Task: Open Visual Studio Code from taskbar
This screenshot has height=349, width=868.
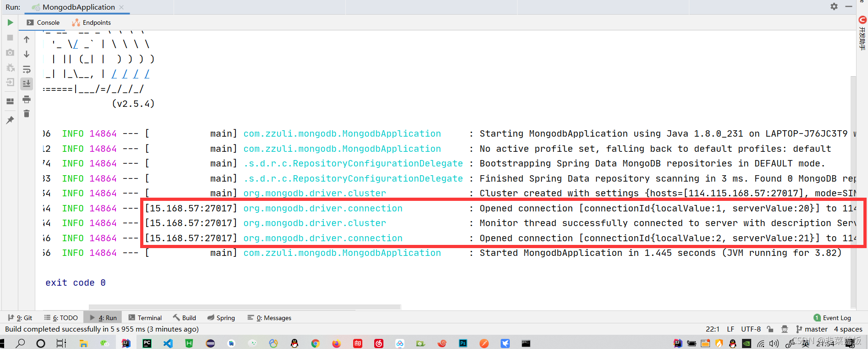Action: pyautogui.click(x=168, y=343)
